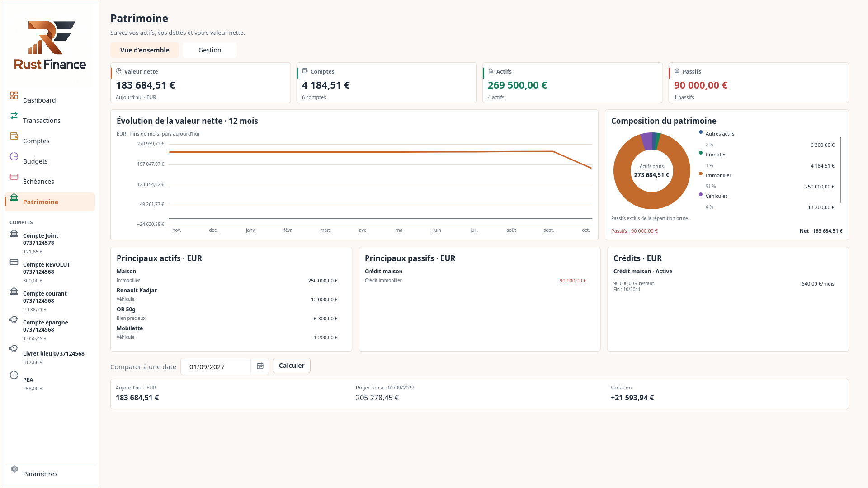This screenshot has height=488, width=868.
Task: Click the composition legend scrollbar
Action: pyautogui.click(x=840, y=170)
